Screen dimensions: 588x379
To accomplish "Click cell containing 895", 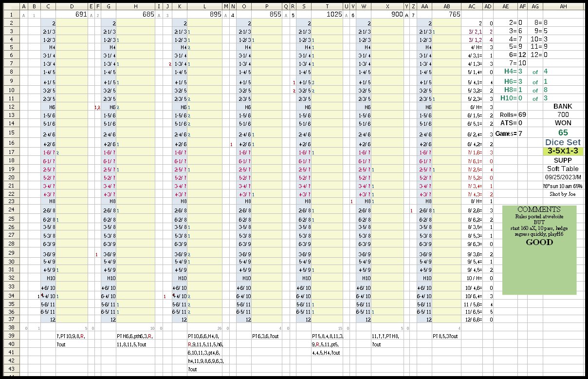I will click(204, 15).
